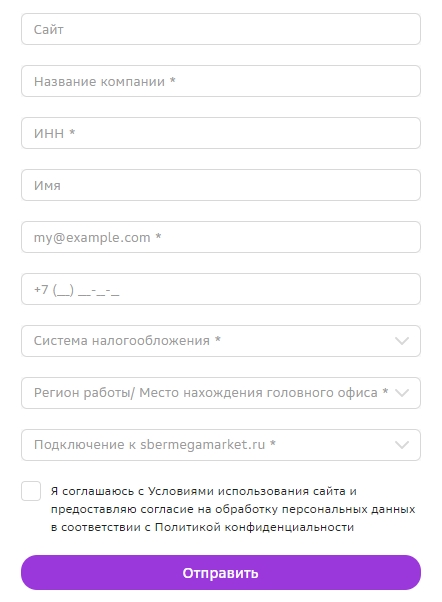
Task: Click the chevron beside Подключение к sbermegamarket.ru
Action: point(402,445)
